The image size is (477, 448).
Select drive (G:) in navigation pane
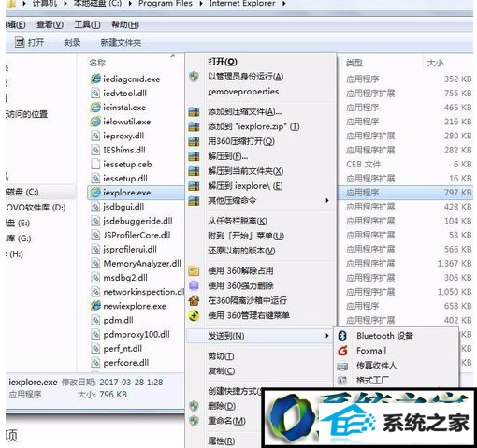tap(19, 238)
